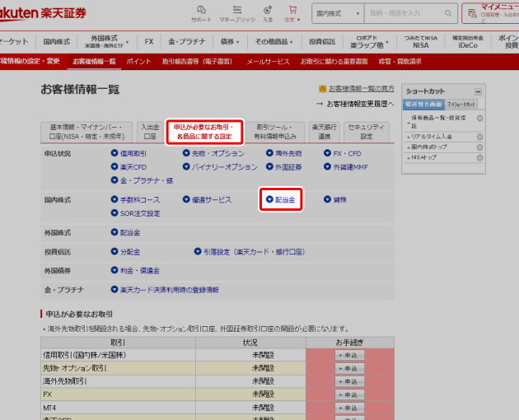Switch to the 楽天銀行連携 tab
The width and height of the screenshot is (519, 420).
click(325, 132)
